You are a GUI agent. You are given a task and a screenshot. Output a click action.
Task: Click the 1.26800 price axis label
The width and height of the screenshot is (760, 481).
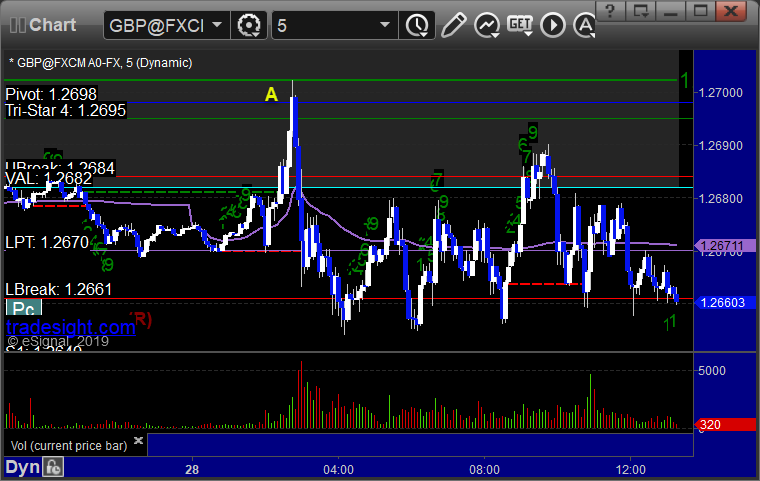point(720,198)
